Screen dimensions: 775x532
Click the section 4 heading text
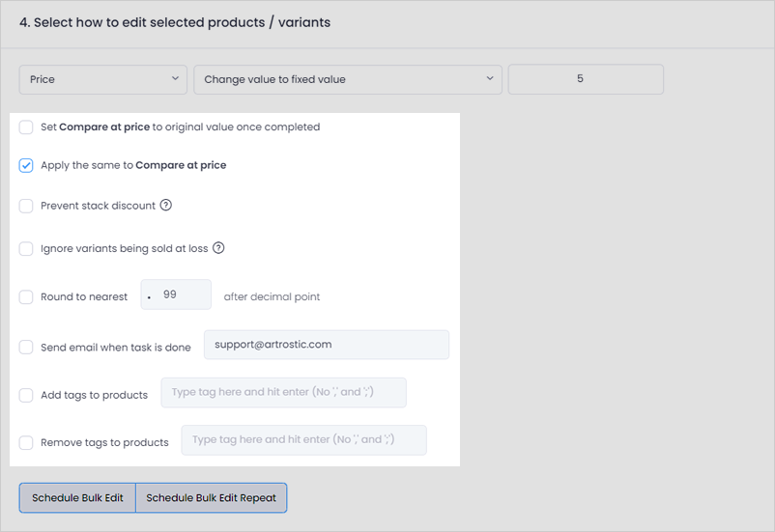pyautogui.click(x=175, y=23)
